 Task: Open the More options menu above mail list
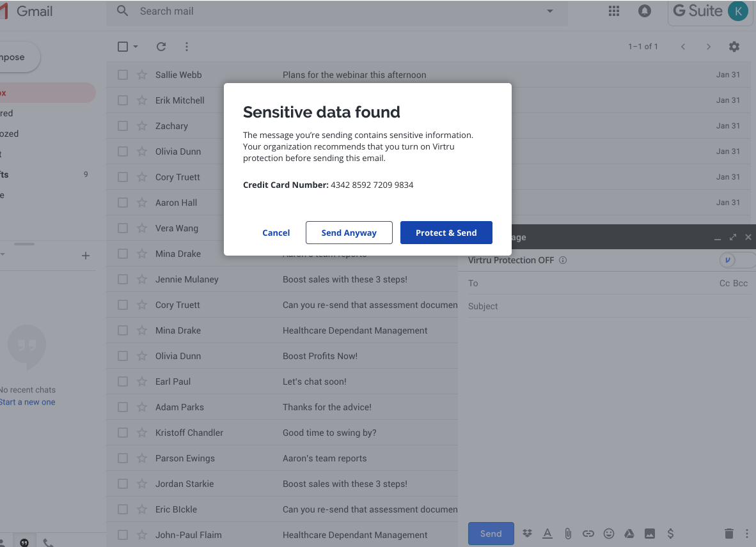tap(187, 47)
